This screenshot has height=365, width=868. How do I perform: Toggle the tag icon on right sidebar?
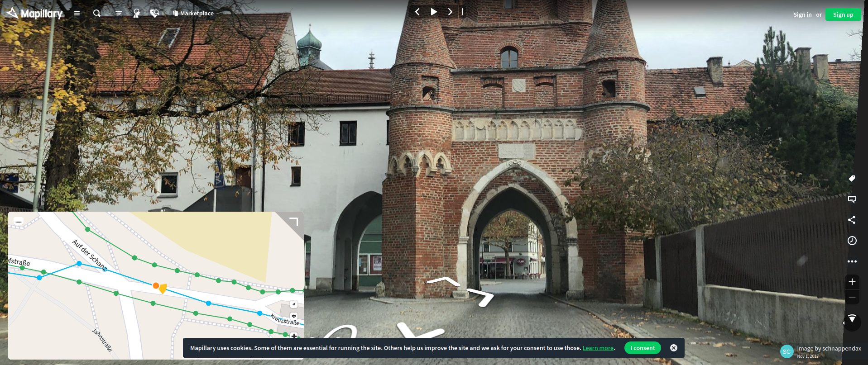tap(852, 179)
